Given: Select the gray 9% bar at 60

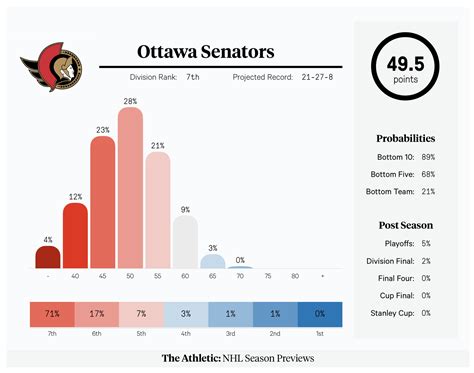Looking at the screenshot, I should 185,242.
